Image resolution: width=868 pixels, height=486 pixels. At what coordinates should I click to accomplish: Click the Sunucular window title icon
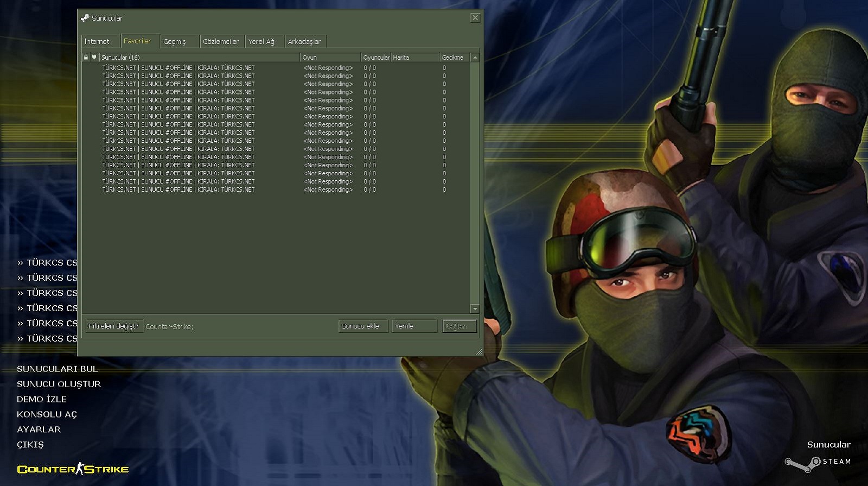85,18
